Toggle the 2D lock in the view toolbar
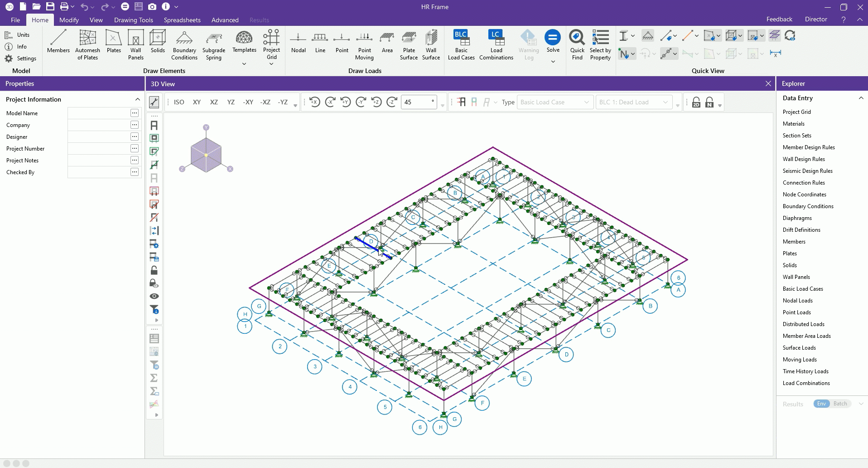The width and height of the screenshot is (868, 468). pyautogui.click(x=696, y=102)
